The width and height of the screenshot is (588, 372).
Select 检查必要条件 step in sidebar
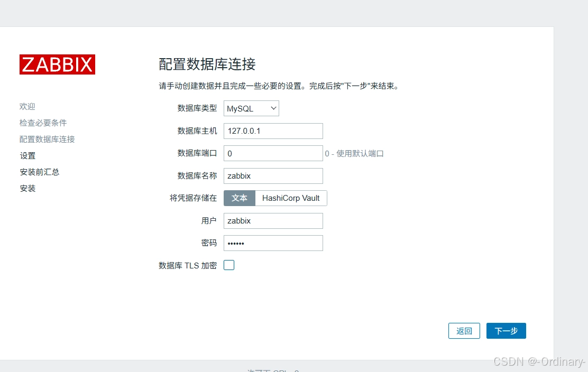click(x=43, y=123)
